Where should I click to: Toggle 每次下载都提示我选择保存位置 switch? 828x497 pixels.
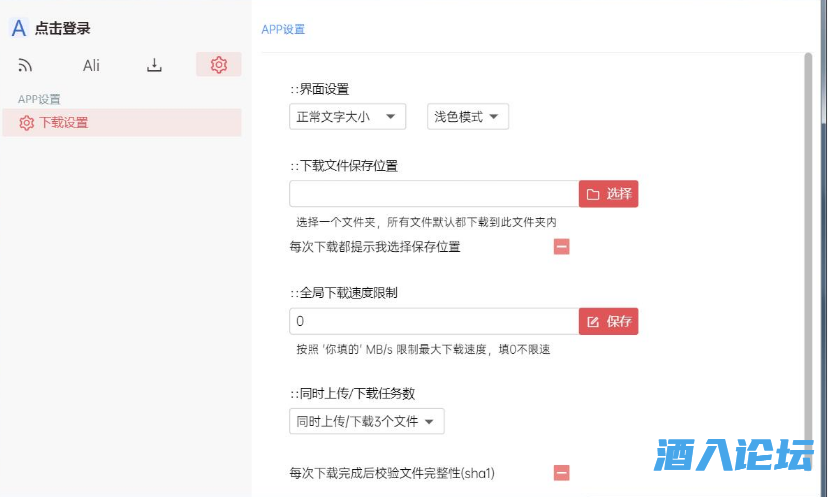[x=562, y=247]
